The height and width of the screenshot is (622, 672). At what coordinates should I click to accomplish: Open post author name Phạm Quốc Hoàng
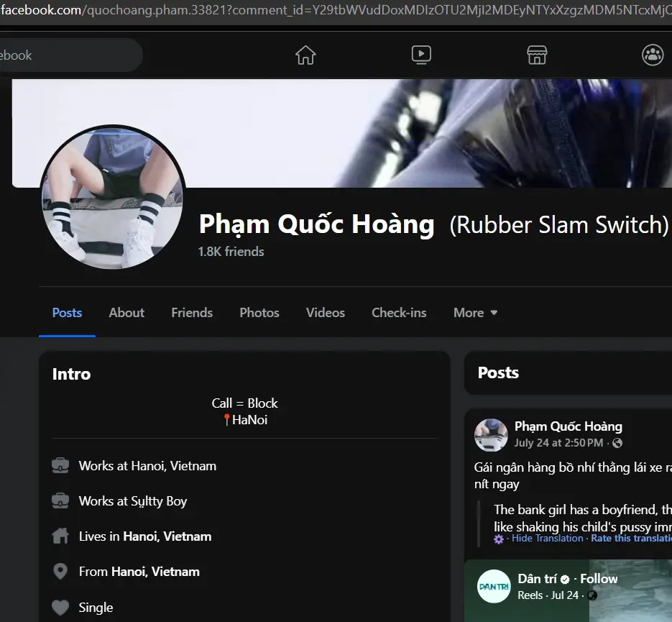coord(569,426)
